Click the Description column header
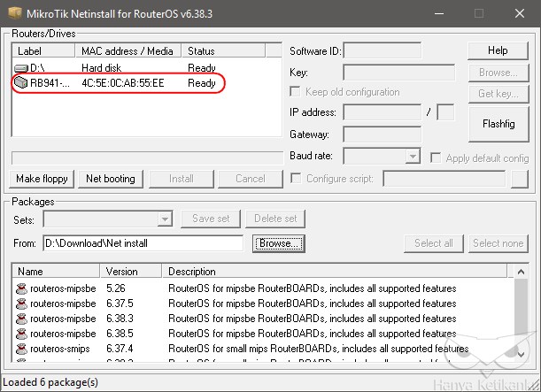The width and height of the screenshot is (541, 392). (x=335, y=271)
